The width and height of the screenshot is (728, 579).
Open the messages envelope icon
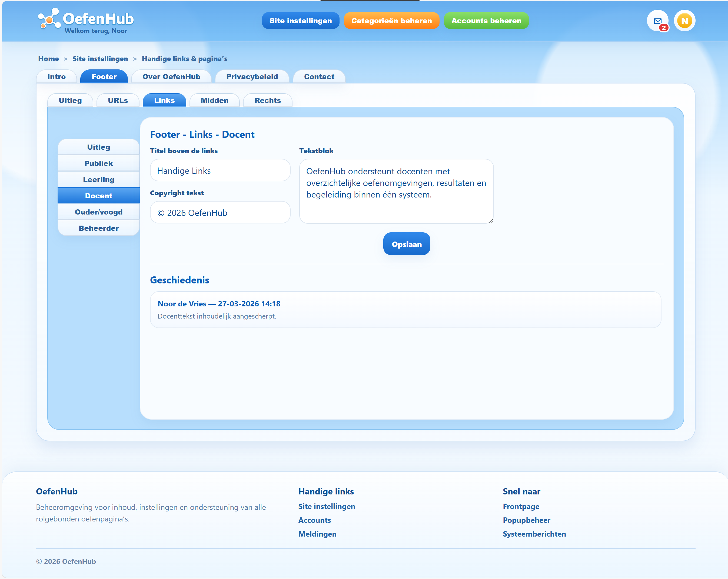click(657, 21)
